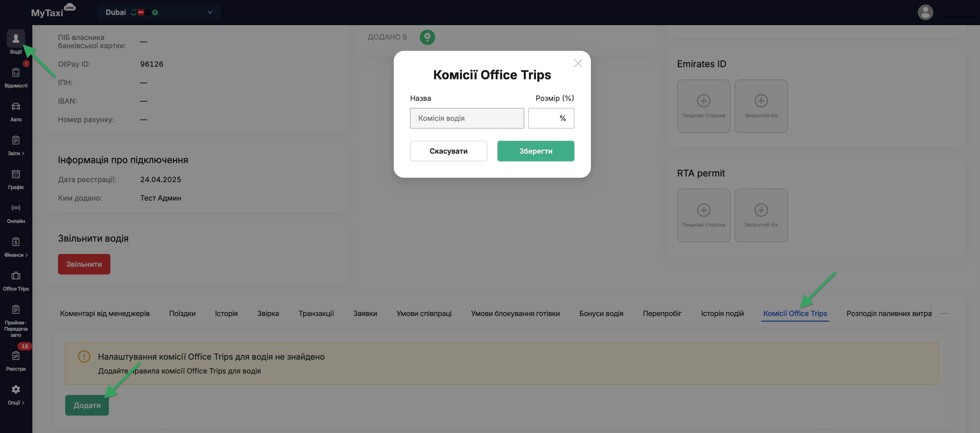Click the 18 badge on Реєстри
980x433 pixels.
pos(25,346)
